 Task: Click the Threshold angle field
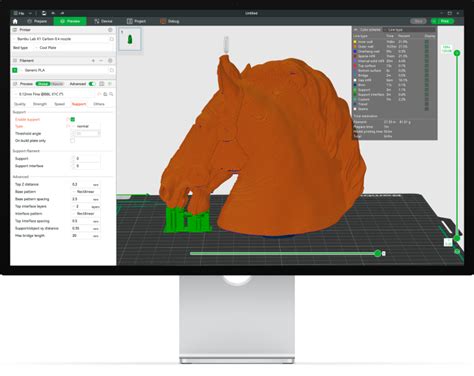point(86,134)
